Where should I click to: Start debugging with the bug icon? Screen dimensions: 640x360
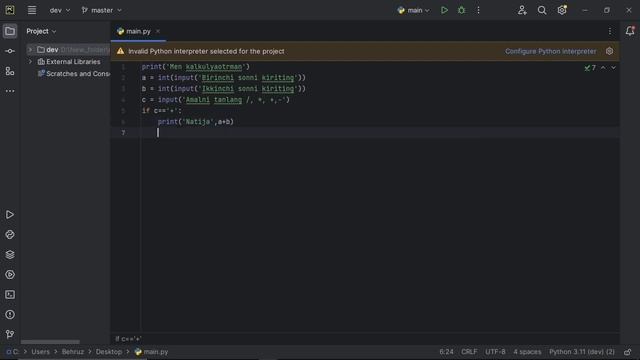(x=461, y=10)
